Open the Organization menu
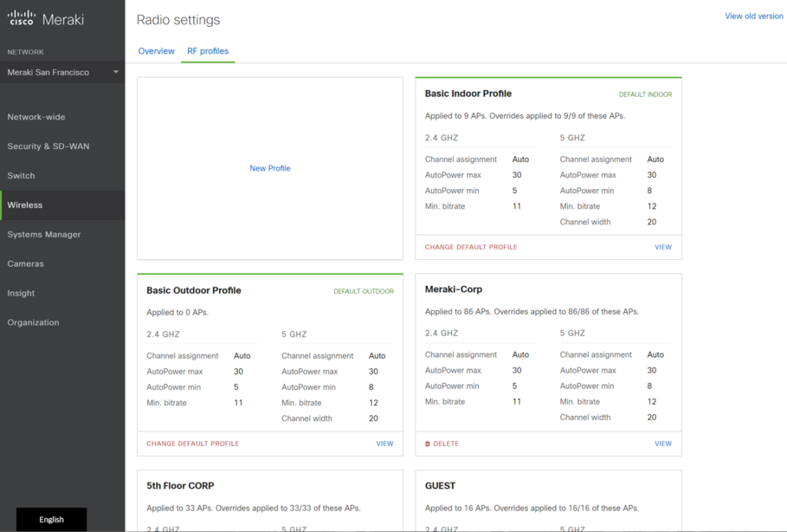This screenshot has width=787, height=532. point(33,322)
